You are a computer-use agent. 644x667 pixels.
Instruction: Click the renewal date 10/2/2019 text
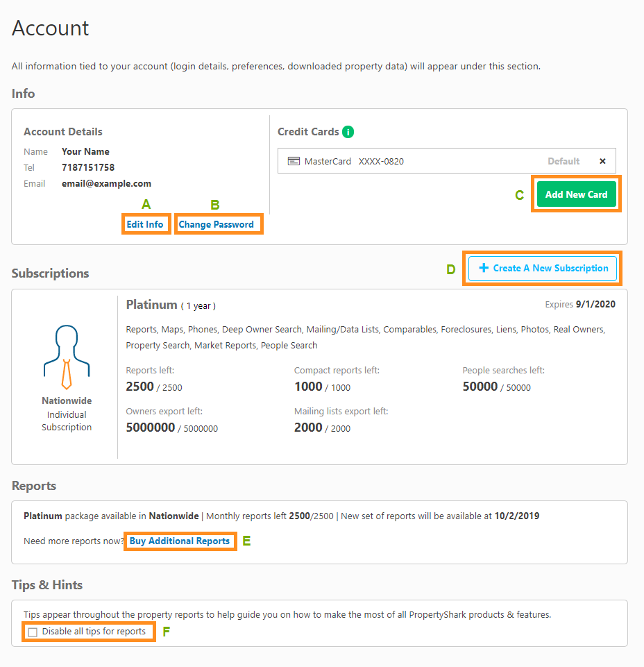[517, 516]
